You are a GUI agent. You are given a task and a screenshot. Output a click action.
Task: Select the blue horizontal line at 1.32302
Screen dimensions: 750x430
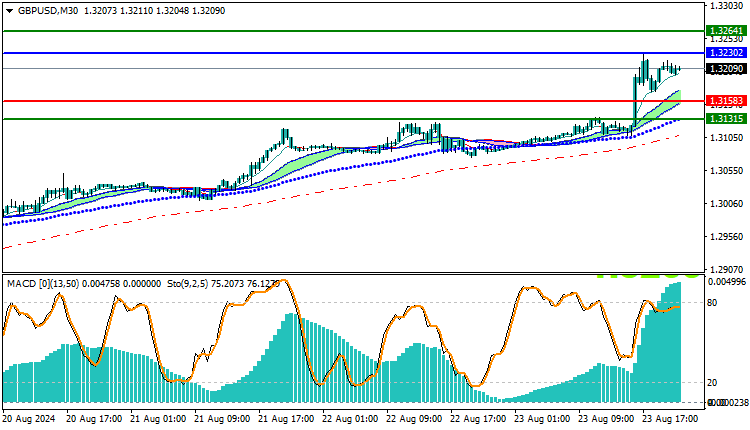pos(354,53)
